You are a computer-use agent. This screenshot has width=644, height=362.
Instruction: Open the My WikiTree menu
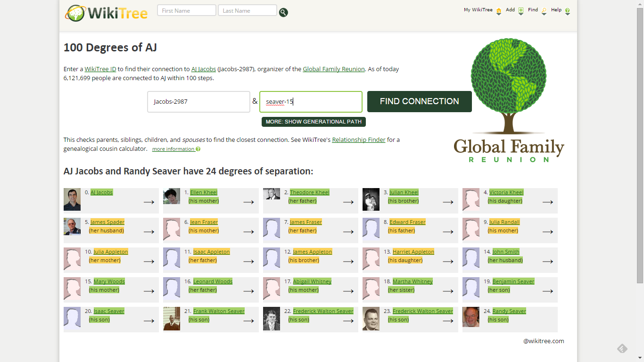tap(483, 10)
